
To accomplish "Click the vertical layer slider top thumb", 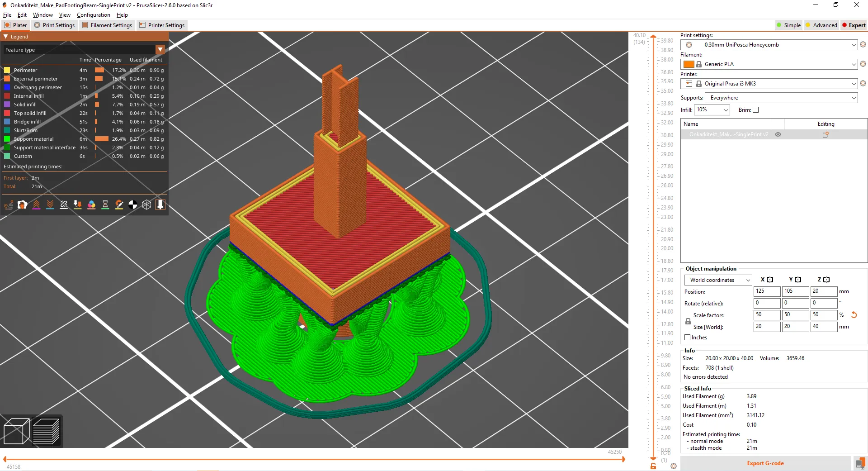I will coord(654,35).
